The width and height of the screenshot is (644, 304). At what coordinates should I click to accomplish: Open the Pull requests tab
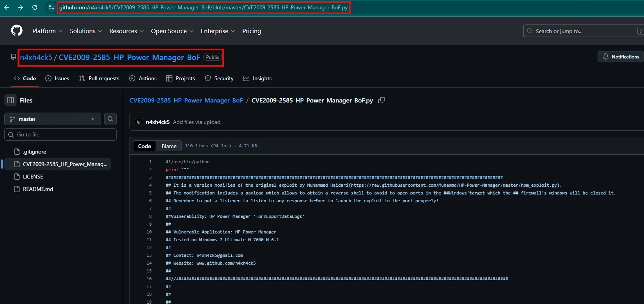coord(99,78)
